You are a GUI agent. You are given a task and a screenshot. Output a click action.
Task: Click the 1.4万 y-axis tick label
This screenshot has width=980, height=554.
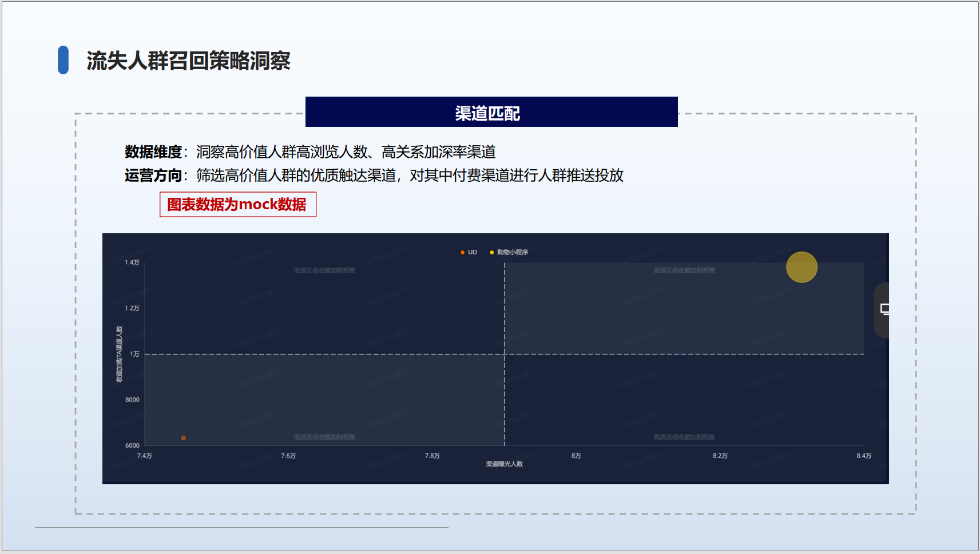point(132,262)
